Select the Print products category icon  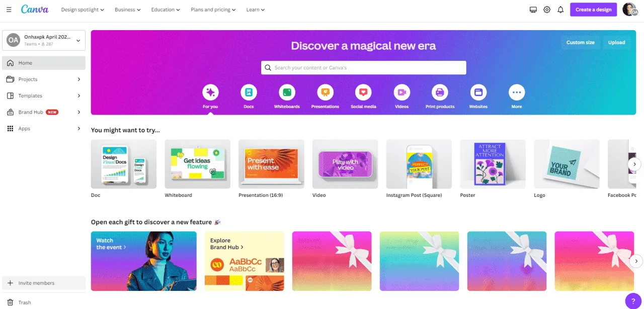(x=440, y=92)
